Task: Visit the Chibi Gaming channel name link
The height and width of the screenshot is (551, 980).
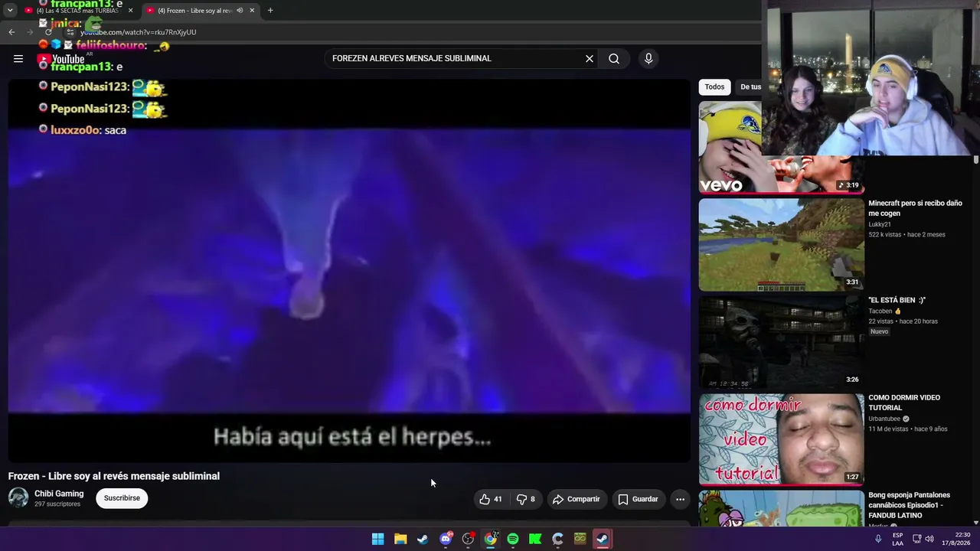Action: click(59, 494)
